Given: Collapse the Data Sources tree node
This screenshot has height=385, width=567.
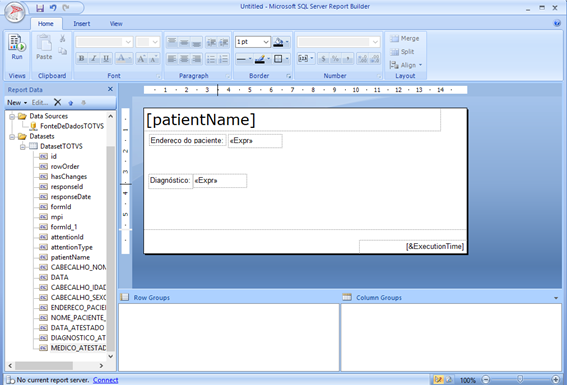Looking at the screenshot, I should (x=12, y=116).
